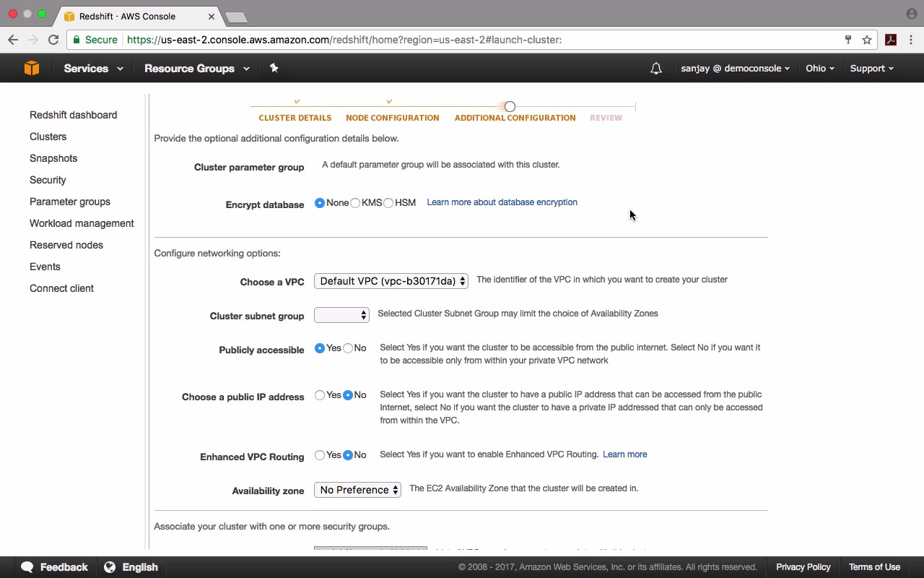
Task: Click the Feedback button in footer
Action: click(x=54, y=567)
